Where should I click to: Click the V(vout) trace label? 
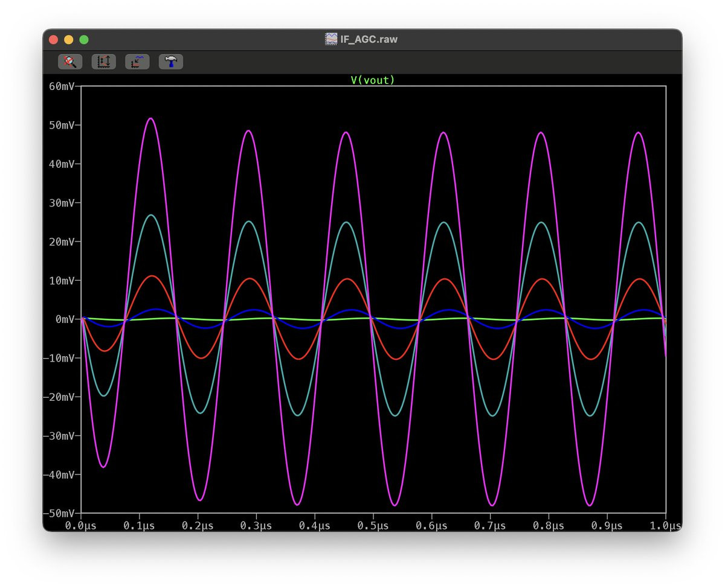(x=373, y=80)
